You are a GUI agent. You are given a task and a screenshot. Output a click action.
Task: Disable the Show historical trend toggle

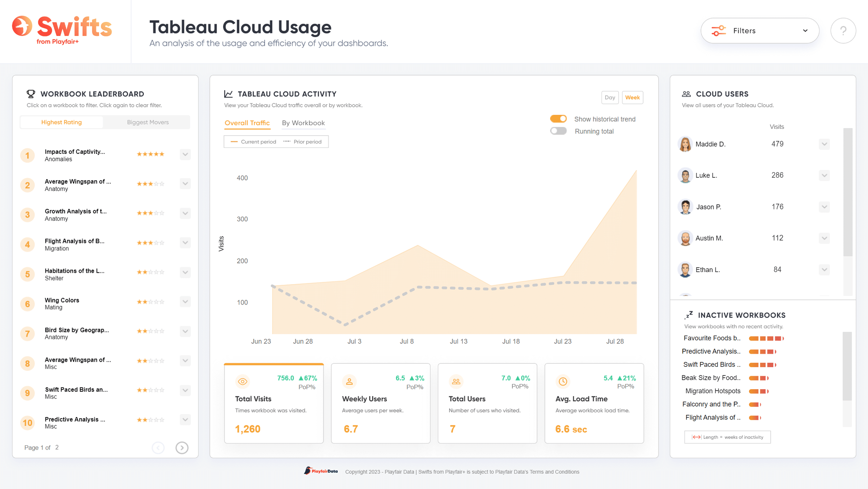[x=558, y=119]
